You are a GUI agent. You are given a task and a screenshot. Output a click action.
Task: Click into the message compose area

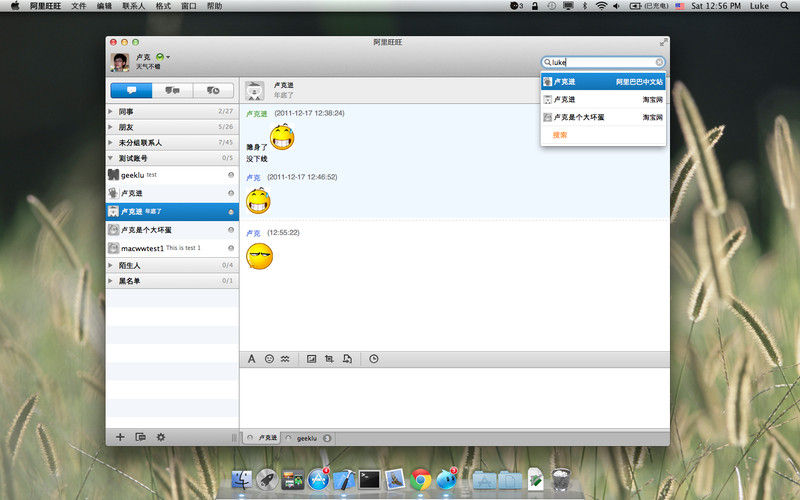[455, 398]
